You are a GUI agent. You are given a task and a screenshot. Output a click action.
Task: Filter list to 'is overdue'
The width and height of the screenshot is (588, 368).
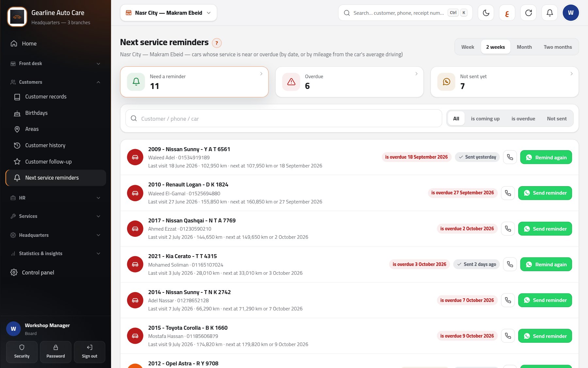[523, 119]
